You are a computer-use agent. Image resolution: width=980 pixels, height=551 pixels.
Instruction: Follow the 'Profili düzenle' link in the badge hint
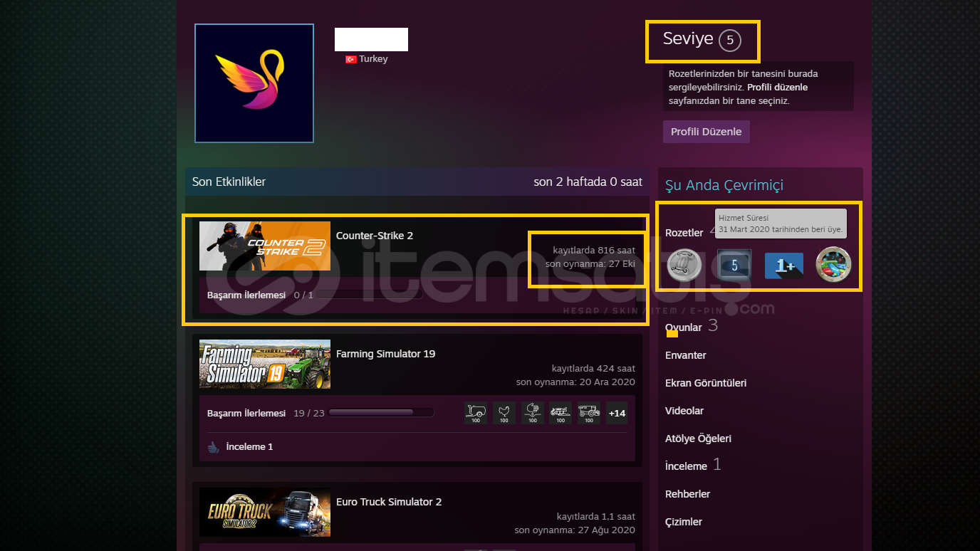click(x=778, y=88)
